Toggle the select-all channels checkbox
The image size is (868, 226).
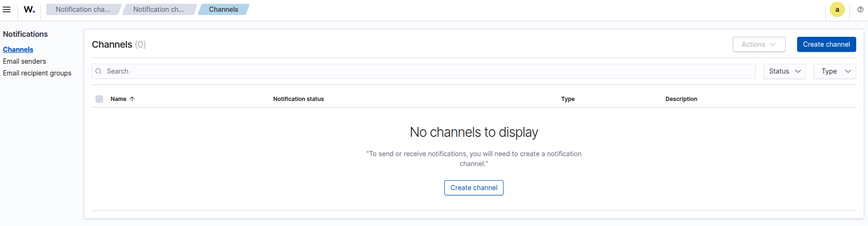pos(99,99)
